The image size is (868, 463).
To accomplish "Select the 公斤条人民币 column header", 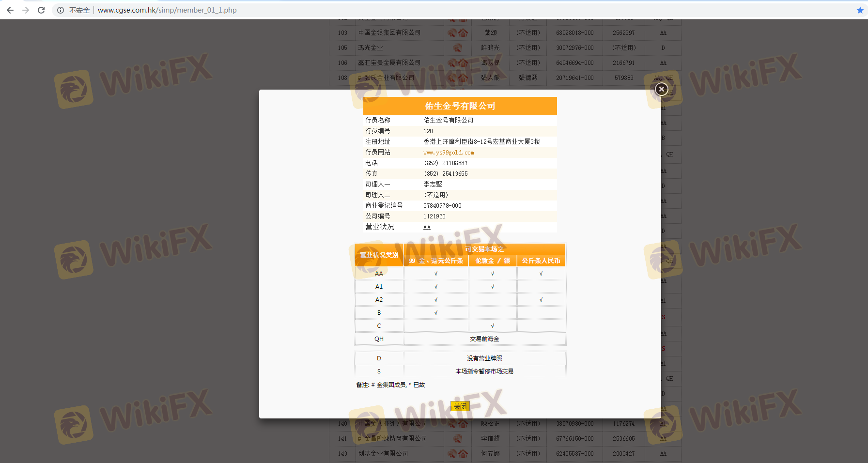I will [x=541, y=261].
